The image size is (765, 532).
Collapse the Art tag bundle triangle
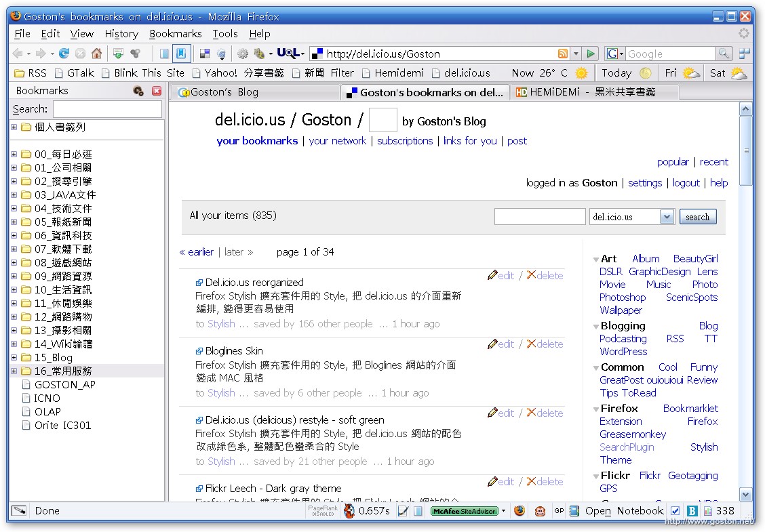tap(595, 260)
